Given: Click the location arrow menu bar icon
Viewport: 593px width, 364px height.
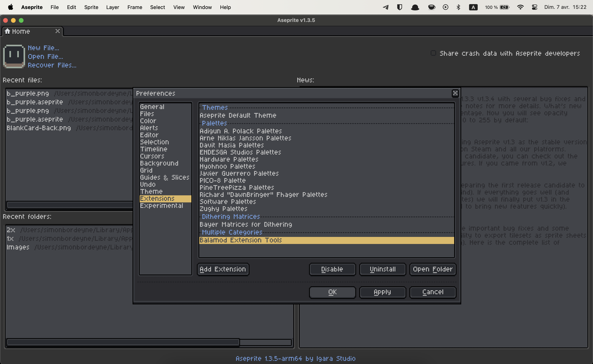Looking at the screenshot, I should click(386, 7).
